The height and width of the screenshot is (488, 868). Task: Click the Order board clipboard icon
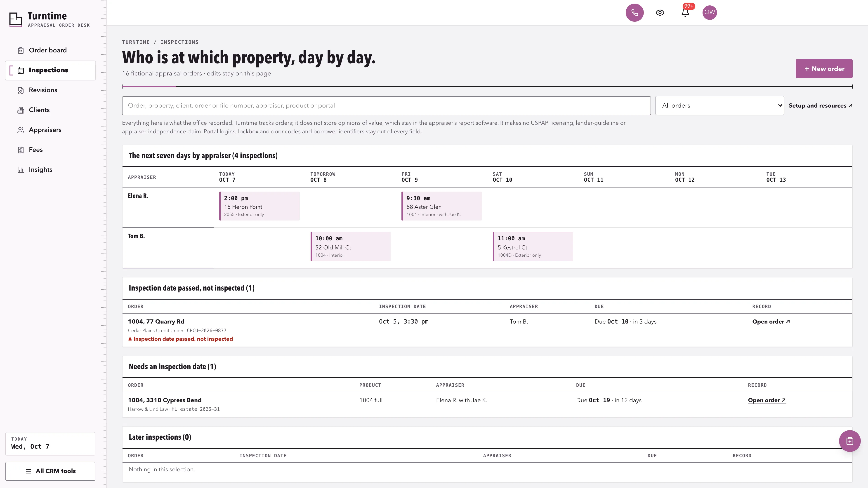coord(21,51)
